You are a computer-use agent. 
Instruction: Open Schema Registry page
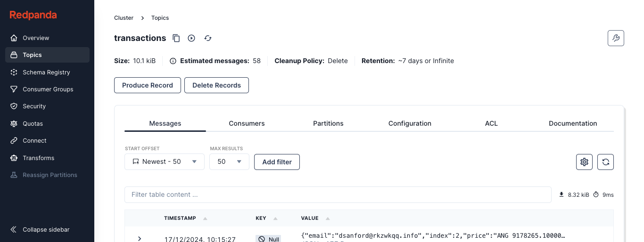click(x=47, y=72)
